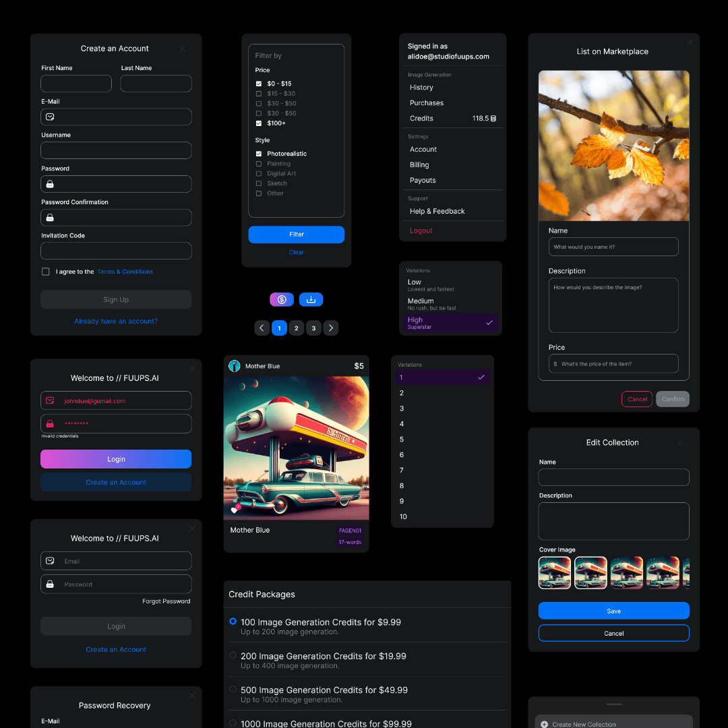Screen dimensions: 728x728
Task: Go to next page with right chevron
Action: [330, 328]
